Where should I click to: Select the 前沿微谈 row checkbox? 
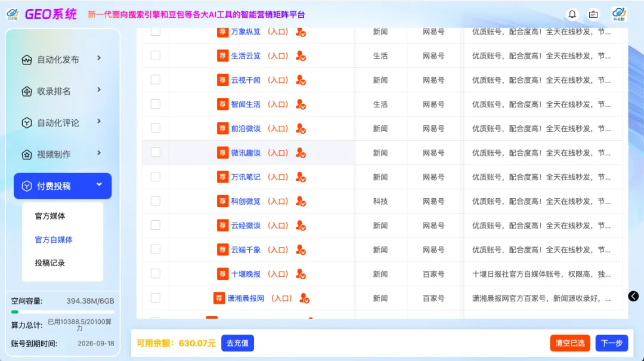(155, 128)
